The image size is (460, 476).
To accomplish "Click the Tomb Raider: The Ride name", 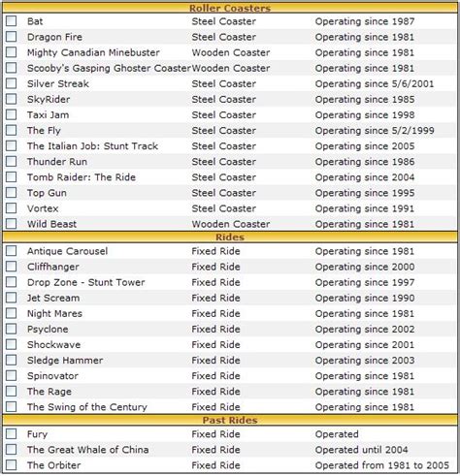I will 82,177.
